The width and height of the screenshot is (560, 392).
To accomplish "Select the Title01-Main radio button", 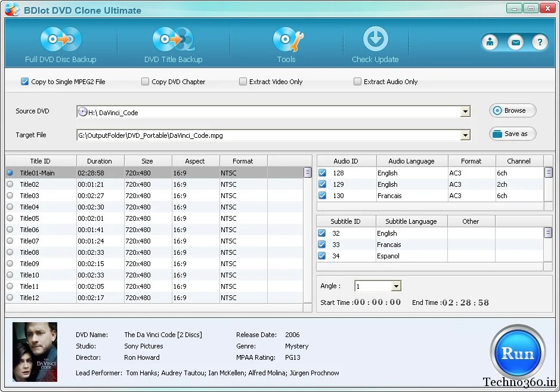I will click(10, 172).
